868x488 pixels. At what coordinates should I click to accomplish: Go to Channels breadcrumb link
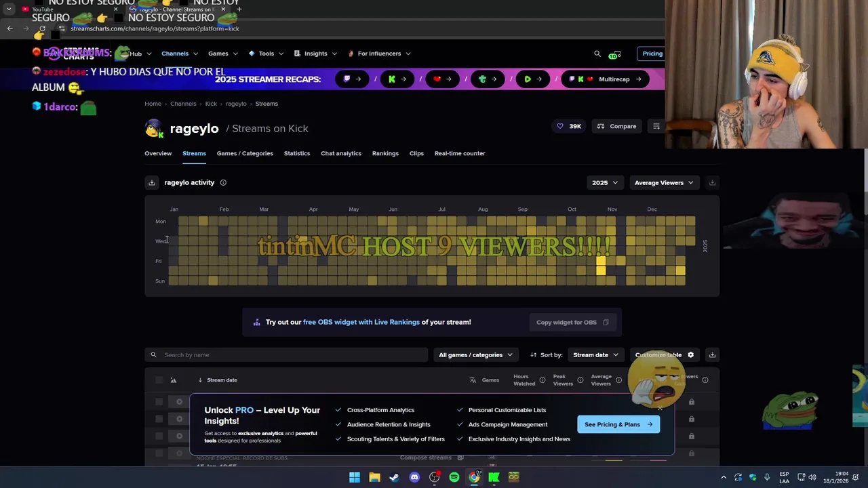183,104
